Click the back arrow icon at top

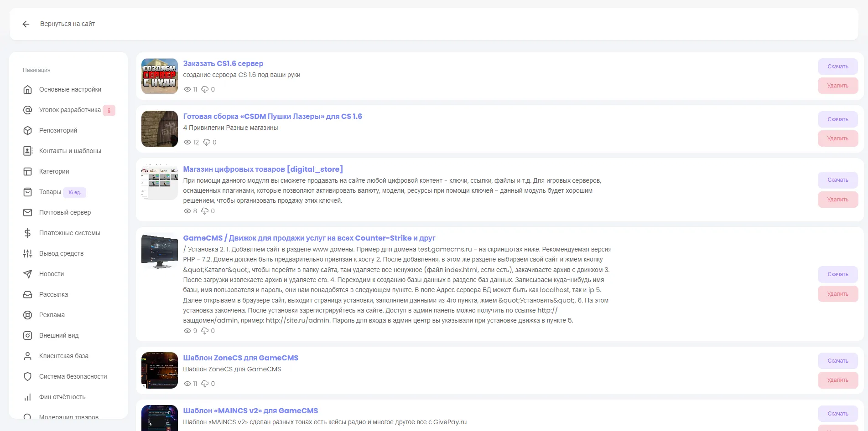pos(26,24)
